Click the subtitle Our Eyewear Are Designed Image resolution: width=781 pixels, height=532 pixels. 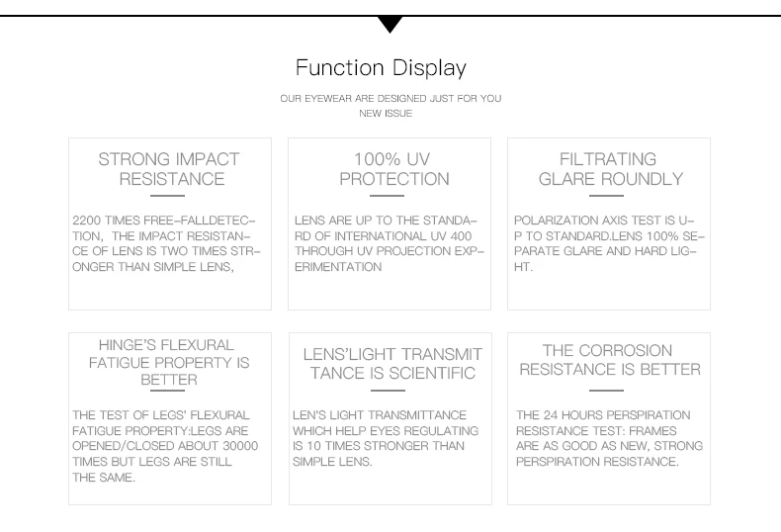[x=390, y=99]
